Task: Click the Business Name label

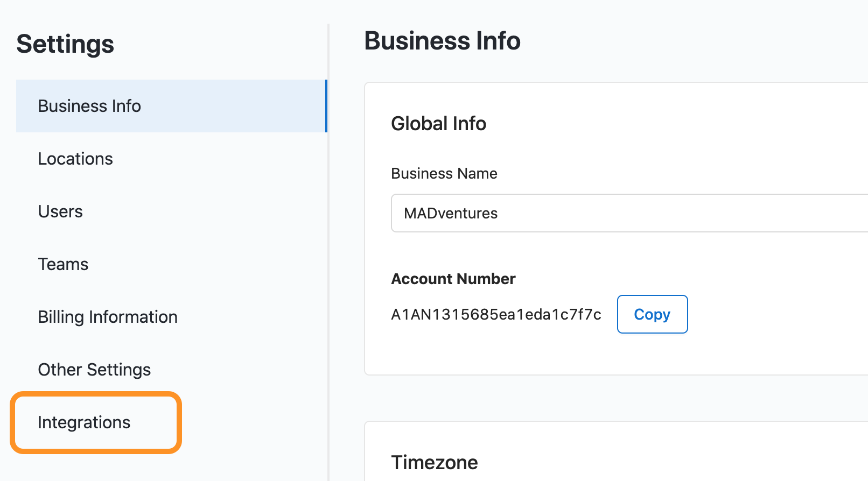Action: (x=444, y=173)
